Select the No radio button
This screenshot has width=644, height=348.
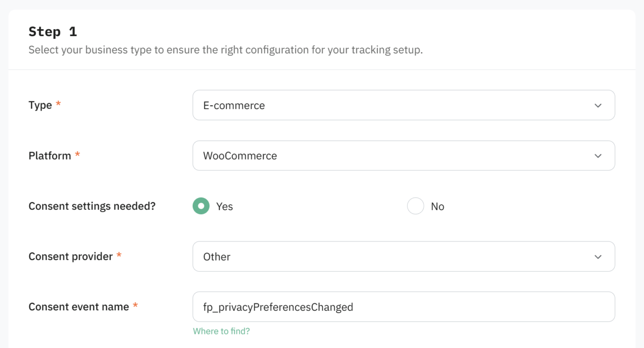pos(416,206)
